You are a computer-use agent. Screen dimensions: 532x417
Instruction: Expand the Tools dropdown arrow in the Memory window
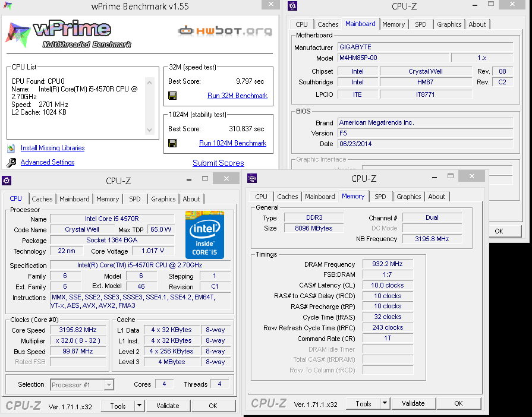(x=385, y=403)
